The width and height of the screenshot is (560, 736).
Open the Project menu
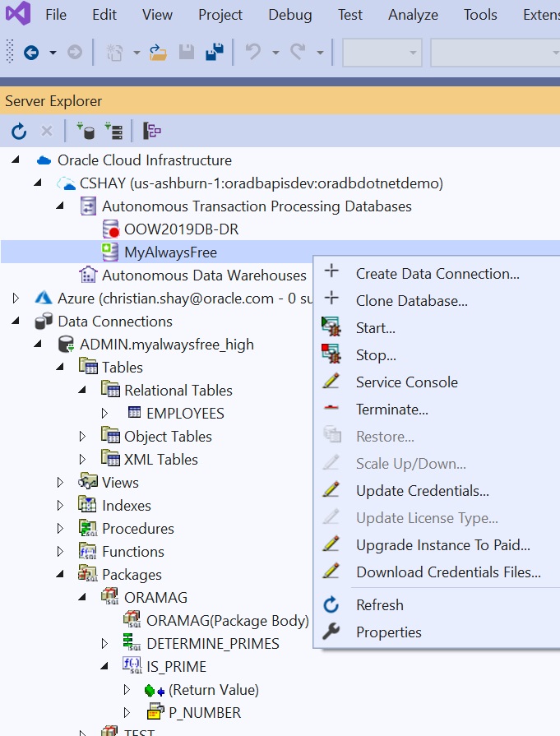220,15
